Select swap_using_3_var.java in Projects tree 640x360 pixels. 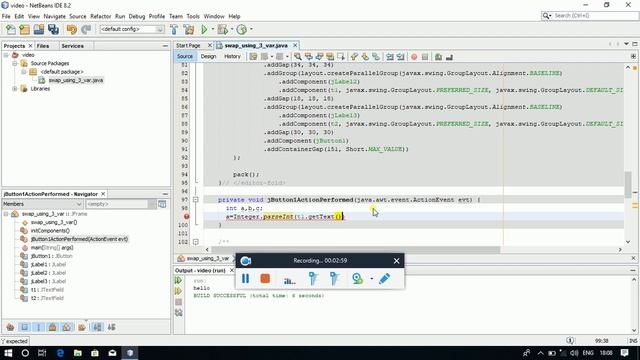[x=76, y=80]
